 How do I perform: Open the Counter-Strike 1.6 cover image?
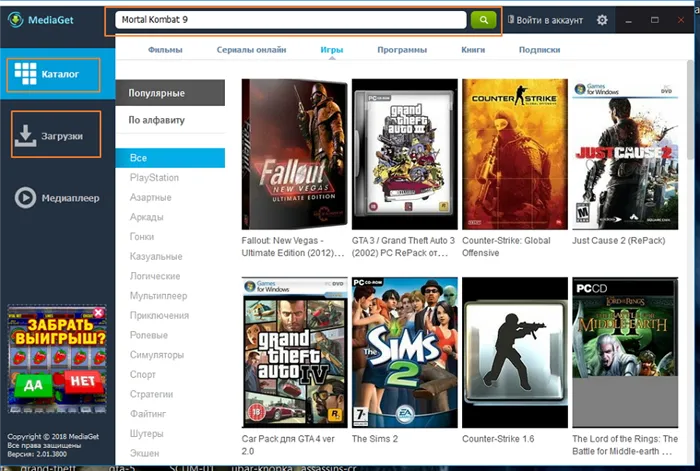(515, 352)
